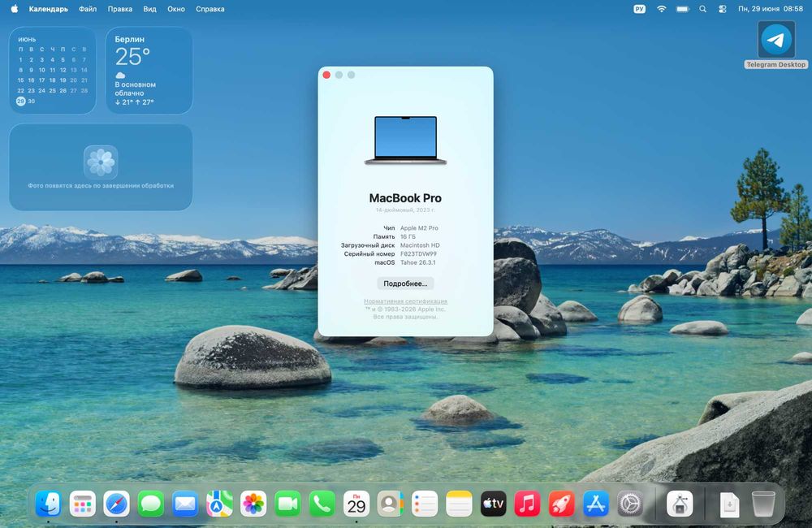Open the Файл menu
812x528 pixels.
[88, 9]
